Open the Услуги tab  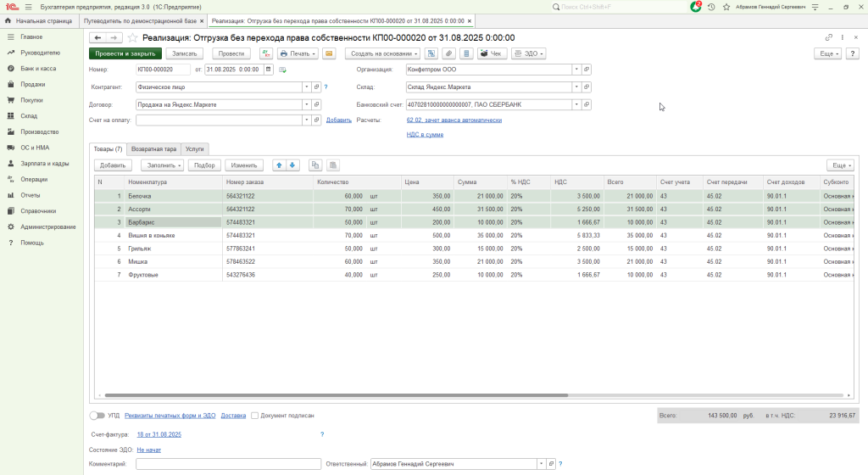tap(194, 148)
